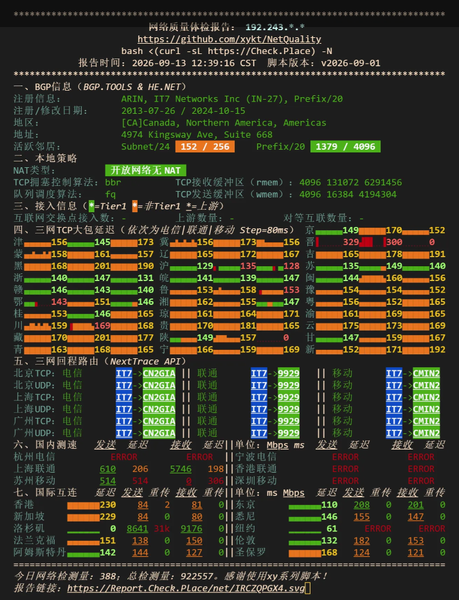Click report time 2026-09-13 12:39:16 CST
The width and height of the screenshot is (459, 600).
[x=194, y=63]
